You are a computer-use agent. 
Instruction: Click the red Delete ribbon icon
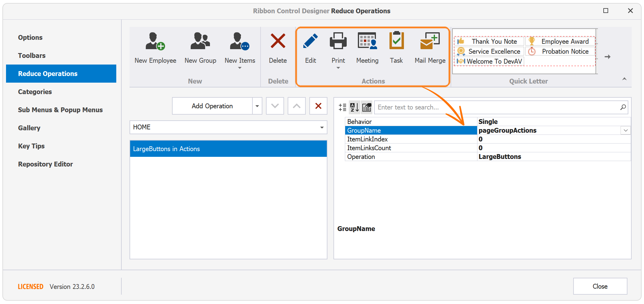[x=278, y=41]
